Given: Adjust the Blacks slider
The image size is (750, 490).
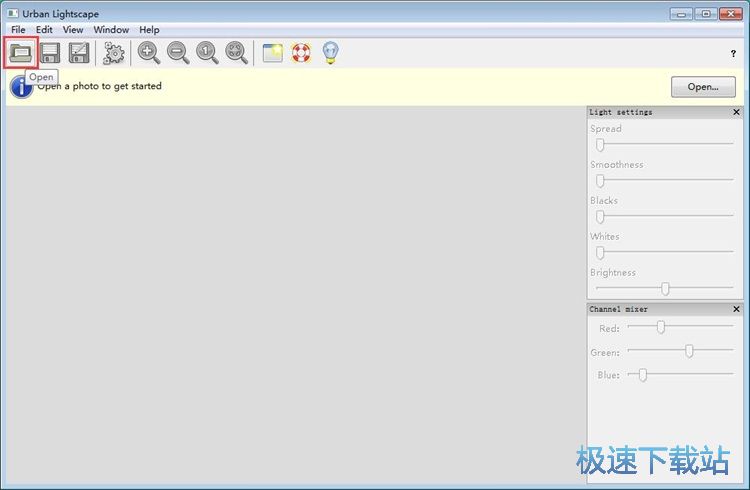Looking at the screenshot, I should tap(665, 216).
